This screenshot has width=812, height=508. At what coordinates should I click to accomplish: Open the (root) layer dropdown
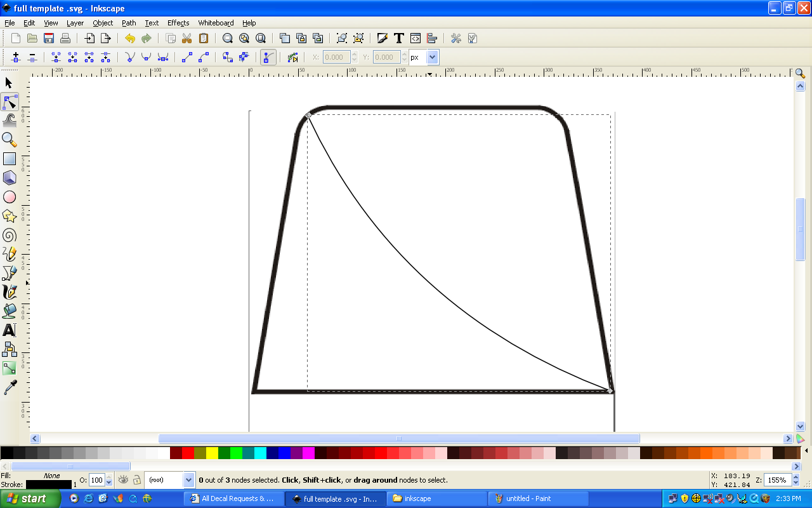pyautogui.click(x=188, y=480)
